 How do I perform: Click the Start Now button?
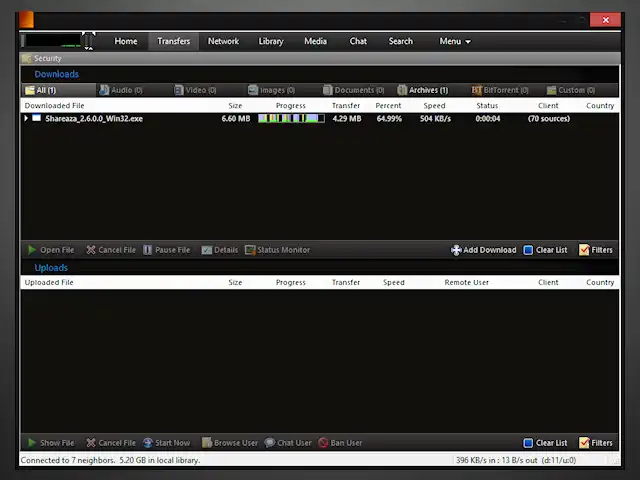click(167, 443)
